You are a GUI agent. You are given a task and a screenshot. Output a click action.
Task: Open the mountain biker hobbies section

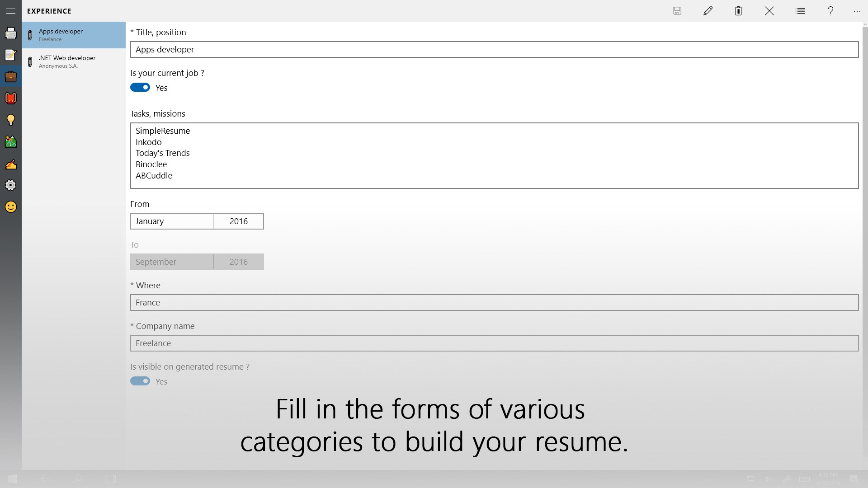11,142
